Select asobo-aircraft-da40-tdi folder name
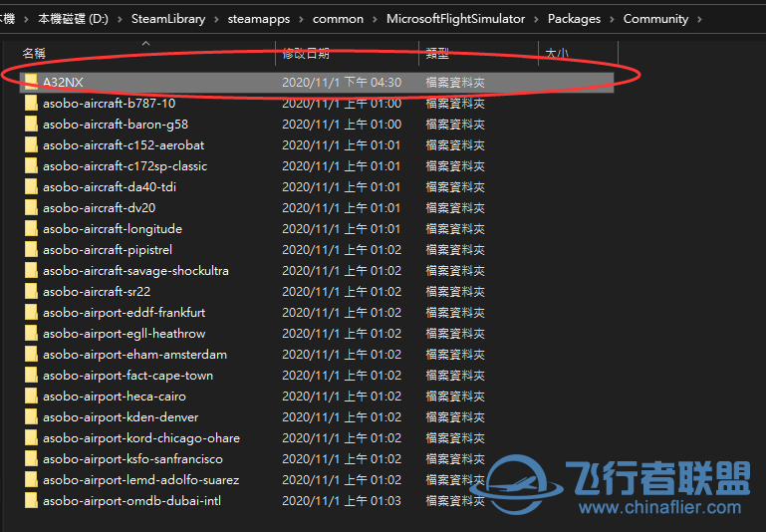The width and height of the screenshot is (766, 532). (110, 186)
